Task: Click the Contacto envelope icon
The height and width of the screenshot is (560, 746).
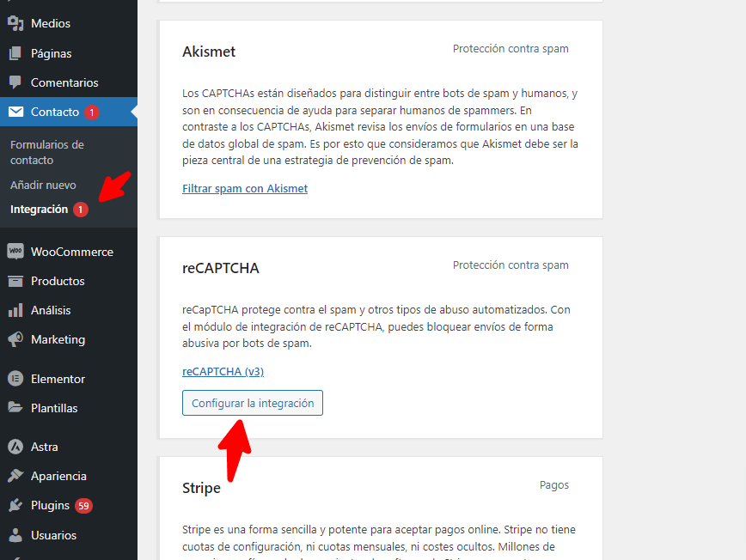Action: tap(15, 112)
